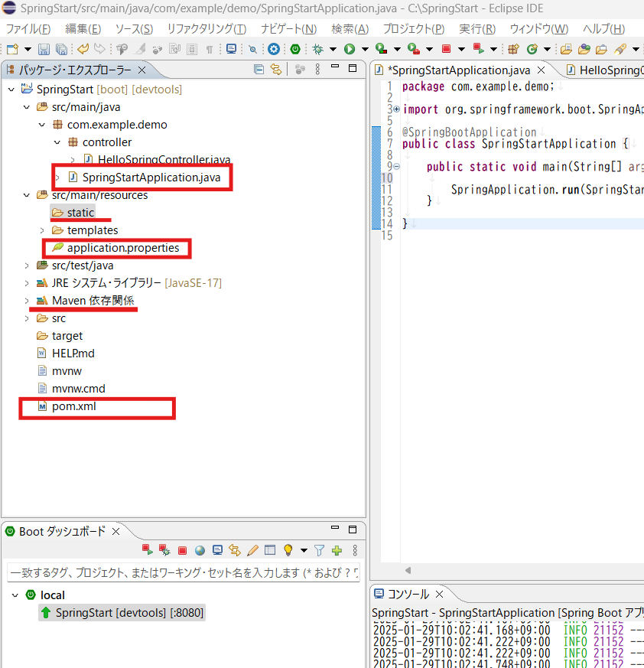
Task: Click the Coverage run icon in toolbar
Action: pyautogui.click(x=381, y=49)
